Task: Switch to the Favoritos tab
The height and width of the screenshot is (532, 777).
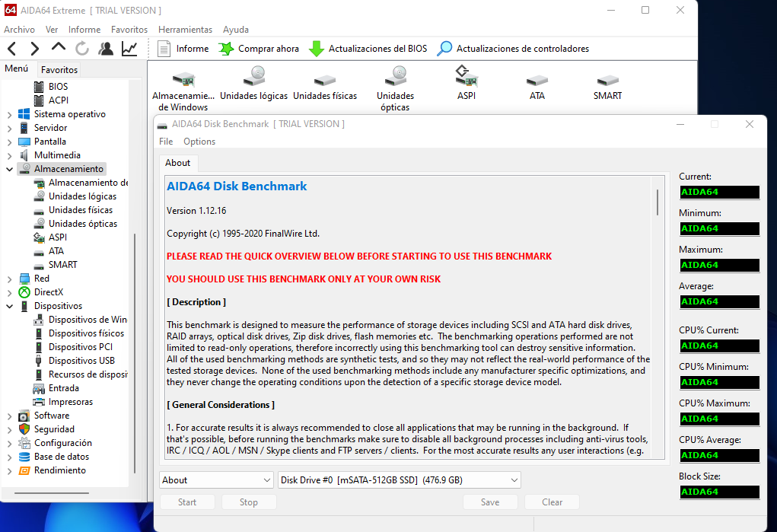Action: [59, 69]
